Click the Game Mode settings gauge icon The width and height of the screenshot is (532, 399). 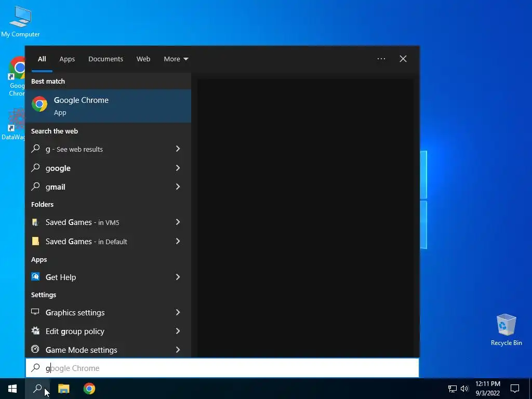click(x=35, y=349)
